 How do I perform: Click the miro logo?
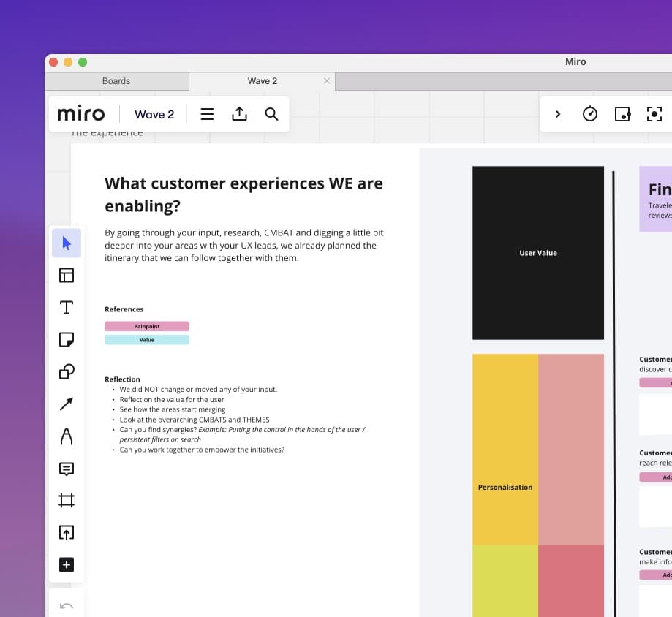(81, 113)
